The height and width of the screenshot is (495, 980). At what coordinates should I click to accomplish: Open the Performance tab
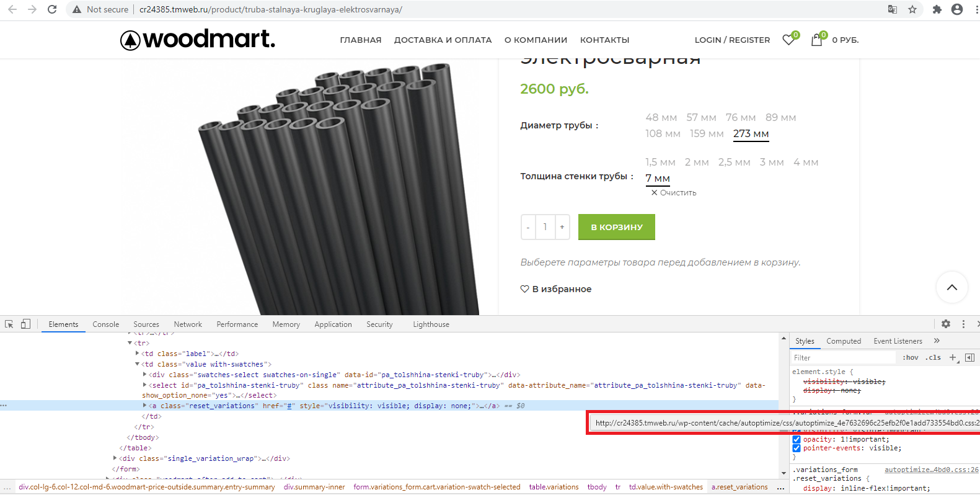pyautogui.click(x=237, y=324)
